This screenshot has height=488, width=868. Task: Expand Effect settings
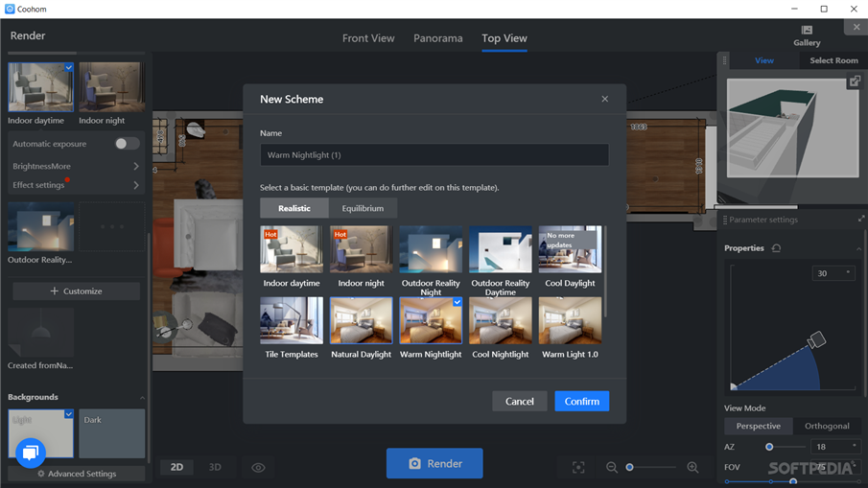tap(76, 185)
